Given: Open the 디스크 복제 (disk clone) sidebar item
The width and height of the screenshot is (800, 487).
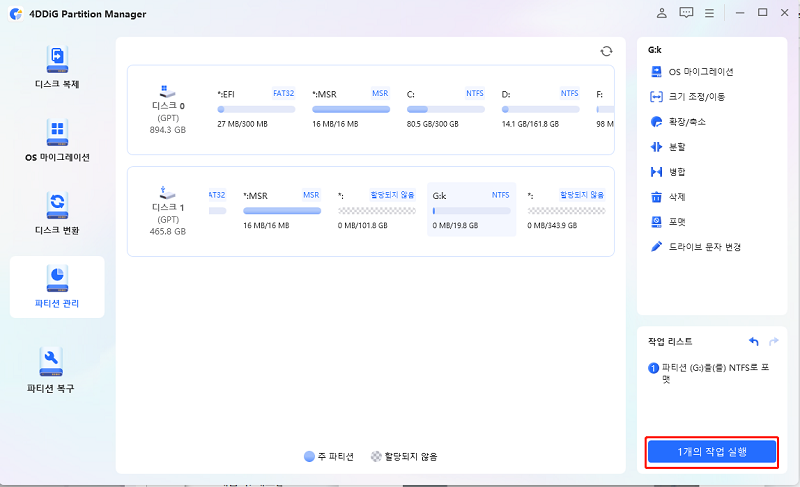Looking at the screenshot, I should click(57, 67).
